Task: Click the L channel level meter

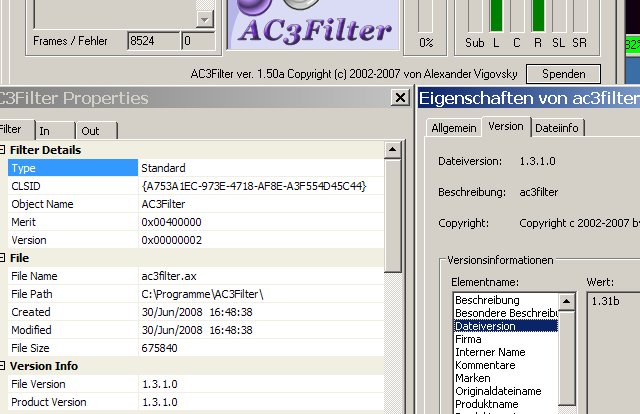Action: (x=496, y=16)
